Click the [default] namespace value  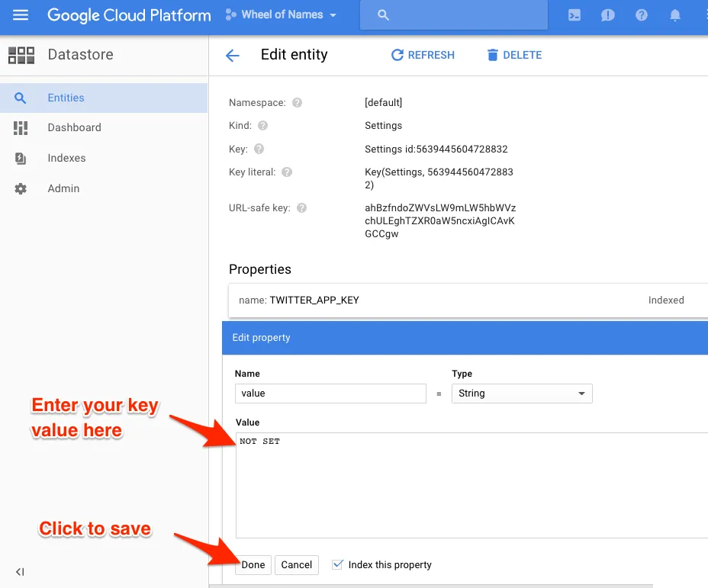[383, 103]
